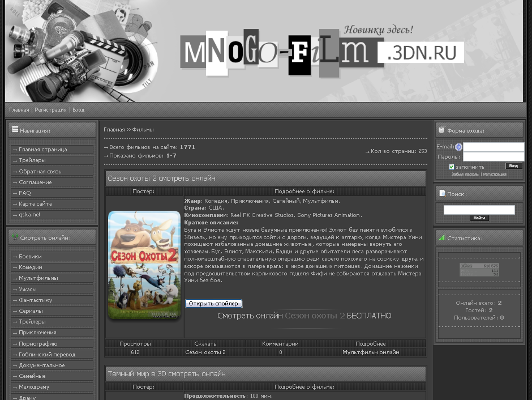
Task: Focus the search input field
Action: pyautogui.click(x=479, y=210)
